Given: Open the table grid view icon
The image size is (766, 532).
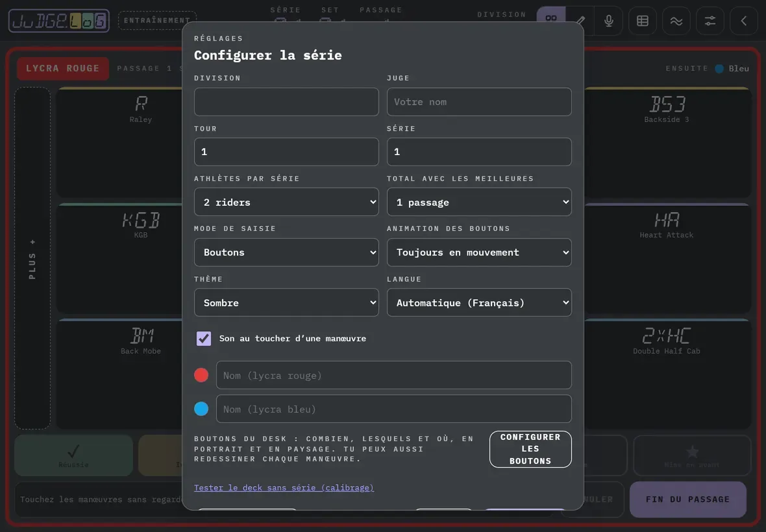Looking at the screenshot, I should pos(643,21).
